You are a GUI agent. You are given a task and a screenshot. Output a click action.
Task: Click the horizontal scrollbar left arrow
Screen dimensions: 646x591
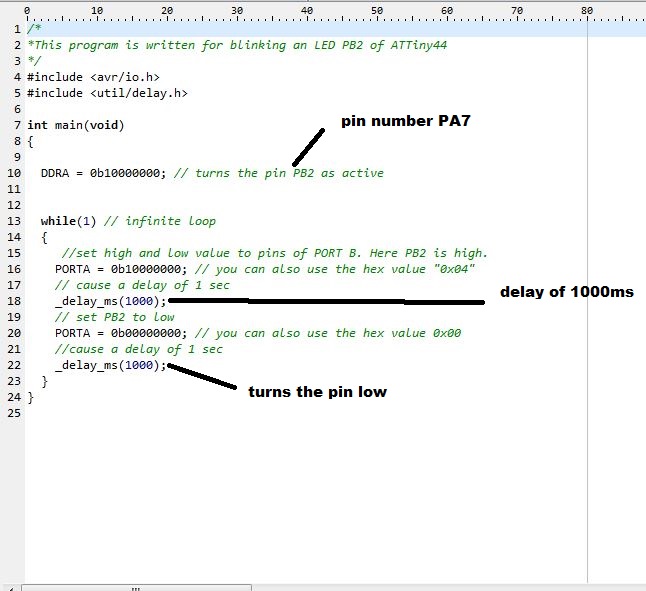pos(11,588)
